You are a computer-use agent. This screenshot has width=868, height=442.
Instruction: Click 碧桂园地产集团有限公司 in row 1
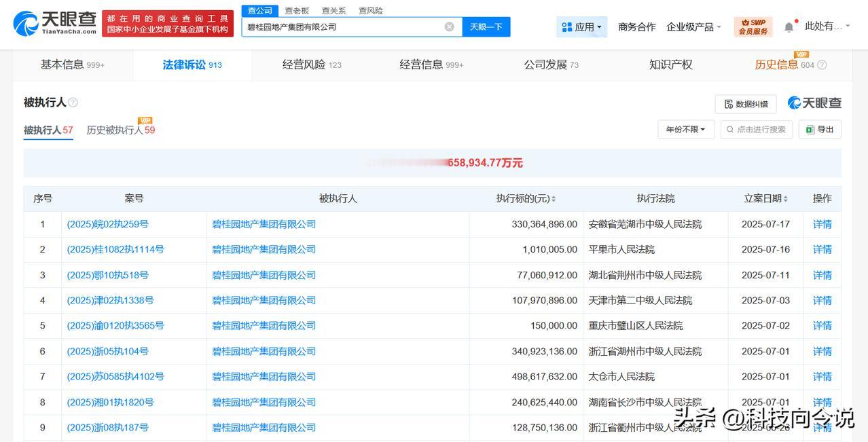264,224
